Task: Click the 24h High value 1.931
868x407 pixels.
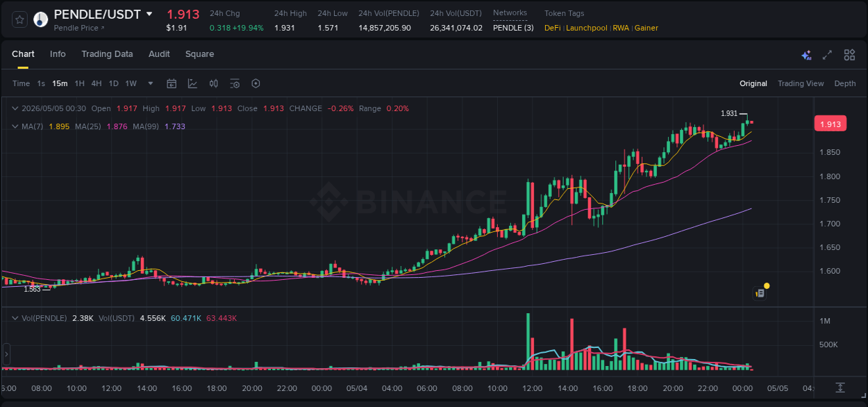Action: click(285, 28)
